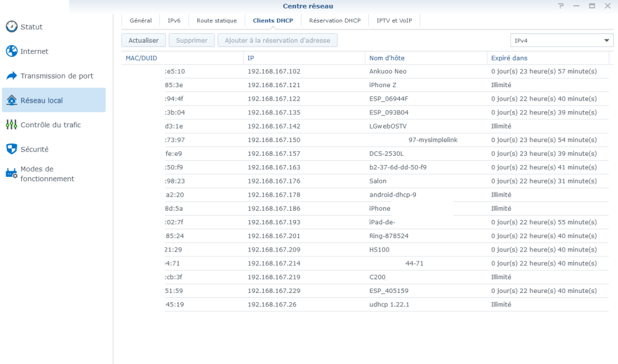Viewport: 618px width, 364px height.
Task: Sort by Nom d'hôte column header
Action: click(x=426, y=58)
